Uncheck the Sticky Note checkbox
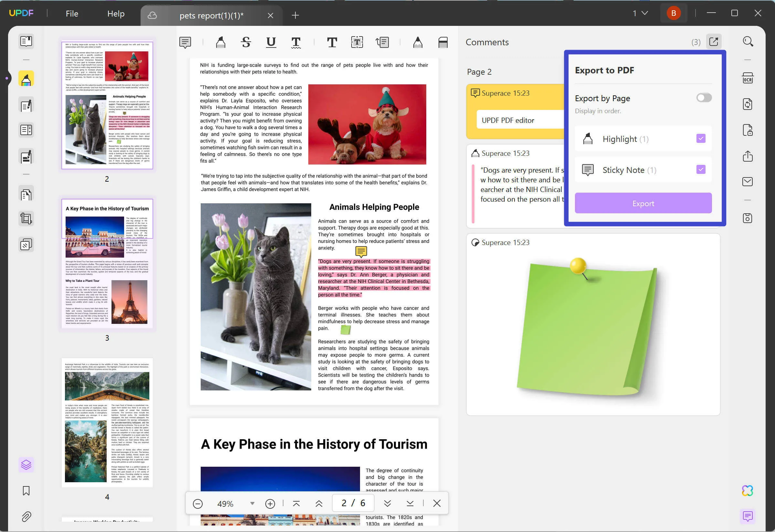 (701, 169)
